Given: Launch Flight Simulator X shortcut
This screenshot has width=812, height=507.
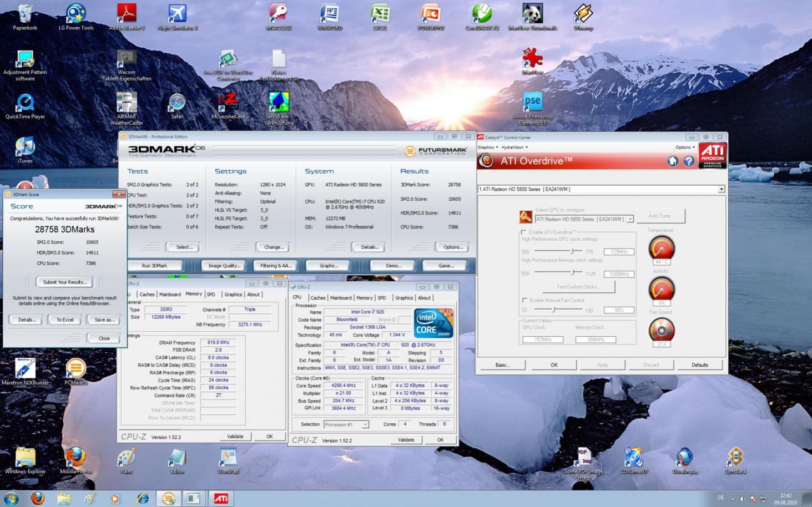Looking at the screenshot, I should tap(178, 17).
